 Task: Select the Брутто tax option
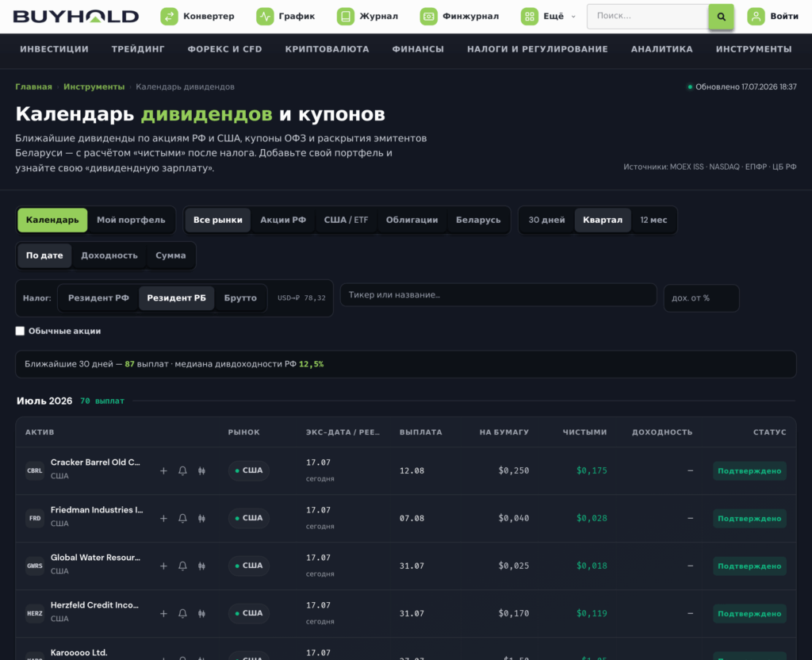tap(240, 298)
